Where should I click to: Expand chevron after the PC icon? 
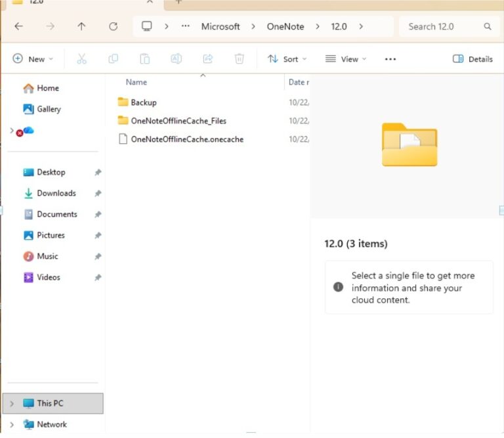point(167,26)
